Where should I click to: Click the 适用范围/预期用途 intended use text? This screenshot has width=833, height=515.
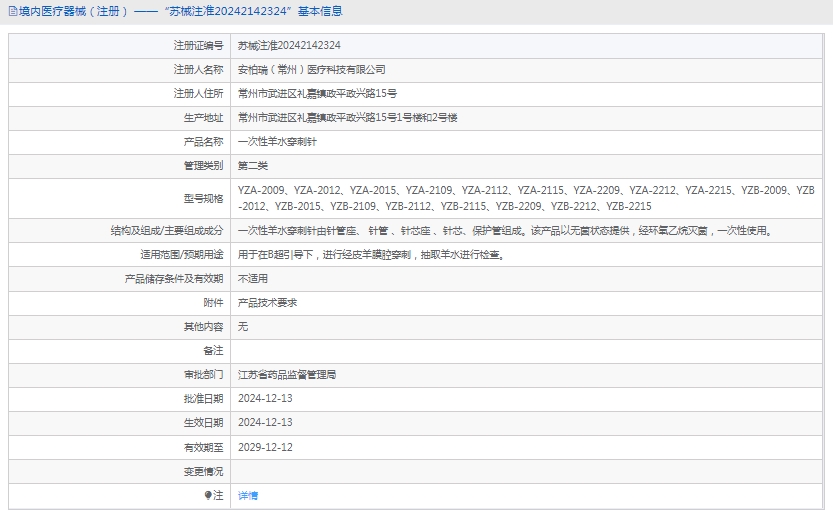click(x=370, y=254)
